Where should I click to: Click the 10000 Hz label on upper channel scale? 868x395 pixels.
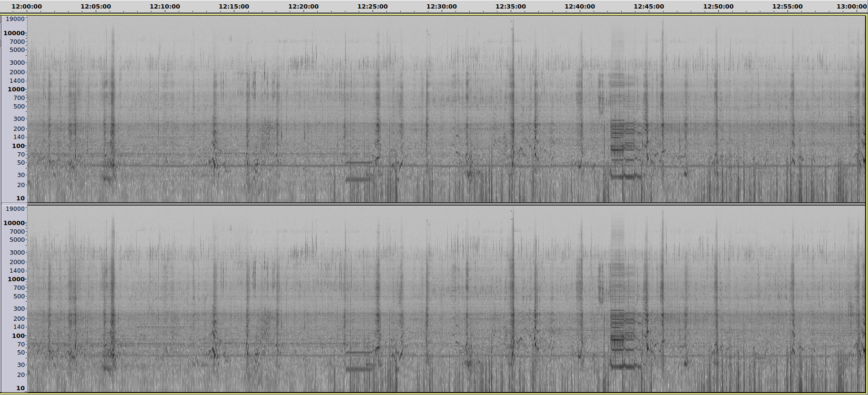coord(14,33)
